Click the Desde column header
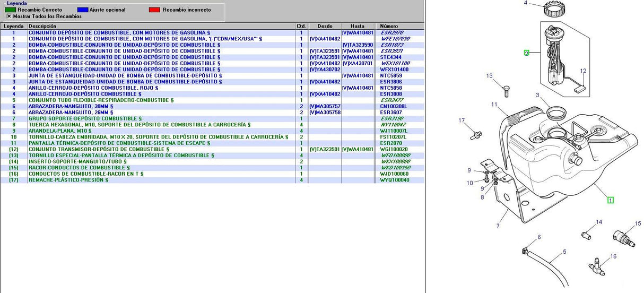644x293 pixels. coord(324,26)
